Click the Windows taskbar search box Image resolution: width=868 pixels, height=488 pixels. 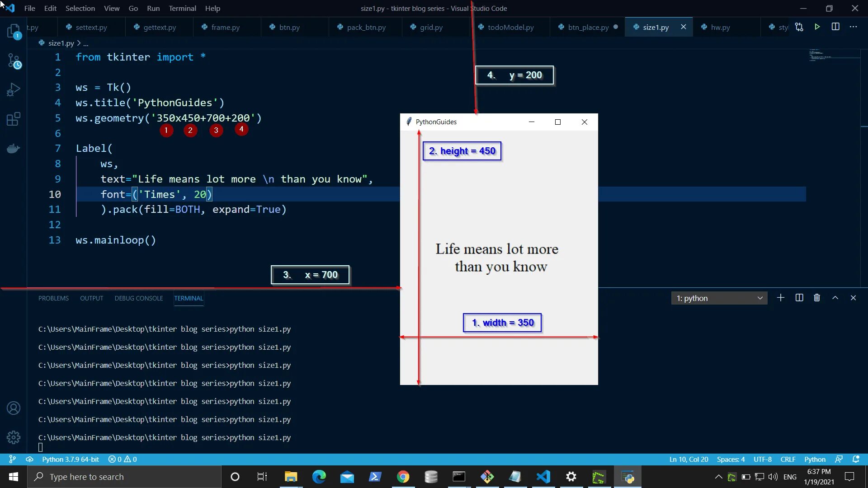(x=124, y=477)
